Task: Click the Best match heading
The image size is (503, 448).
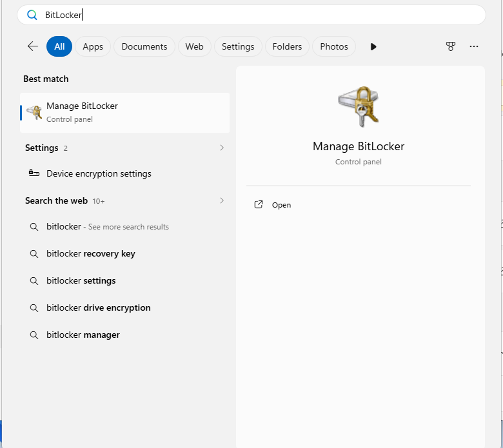Action: click(x=46, y=79)
